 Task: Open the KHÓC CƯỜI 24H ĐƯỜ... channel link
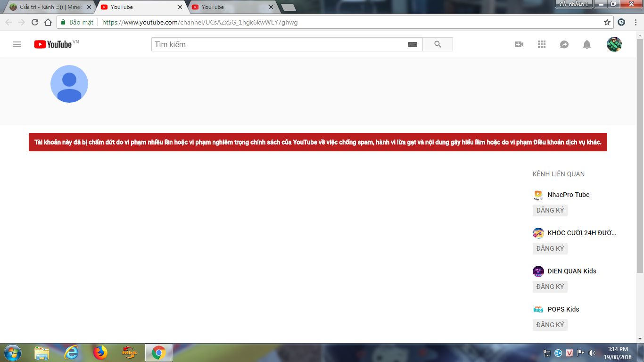pos(582,233)
